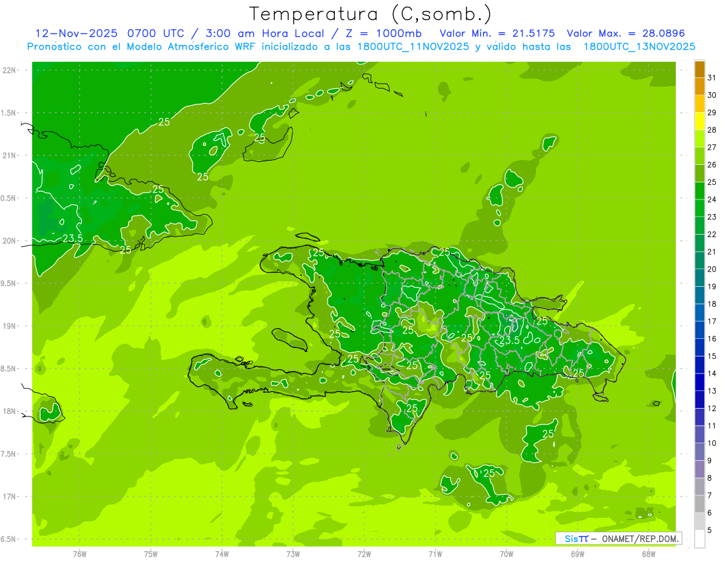Select the "Z = 1000mb" level text

(x=385, y=33)
